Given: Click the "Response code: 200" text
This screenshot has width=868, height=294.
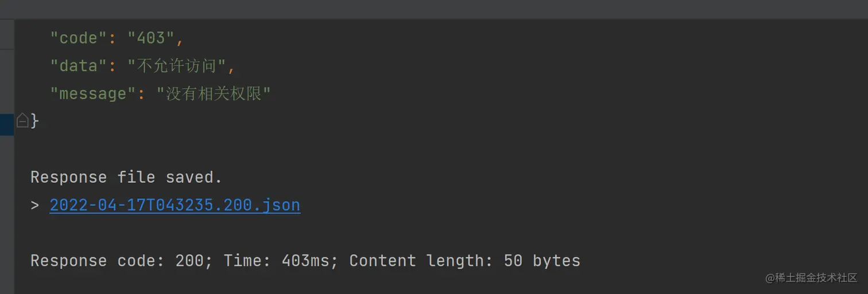Looking at the screenshot, I should [x=117, y=261].
